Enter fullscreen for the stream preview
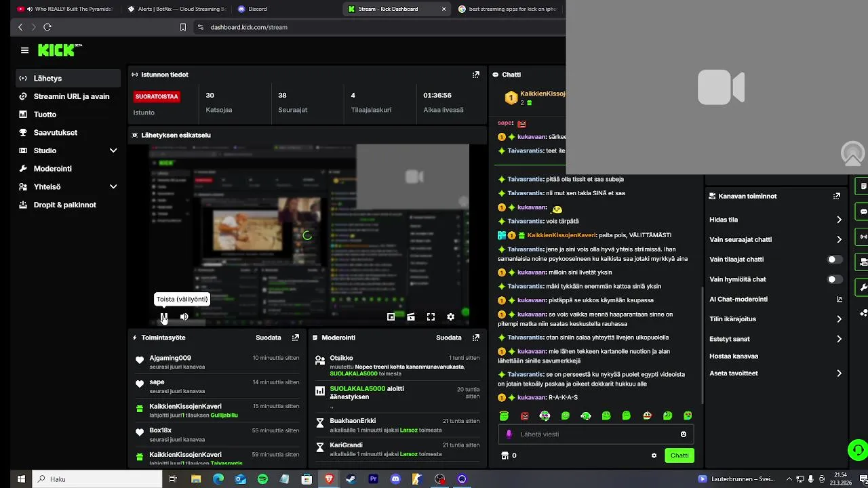The height and width of the screenshot is (488, 868). (x=431, y=317)
